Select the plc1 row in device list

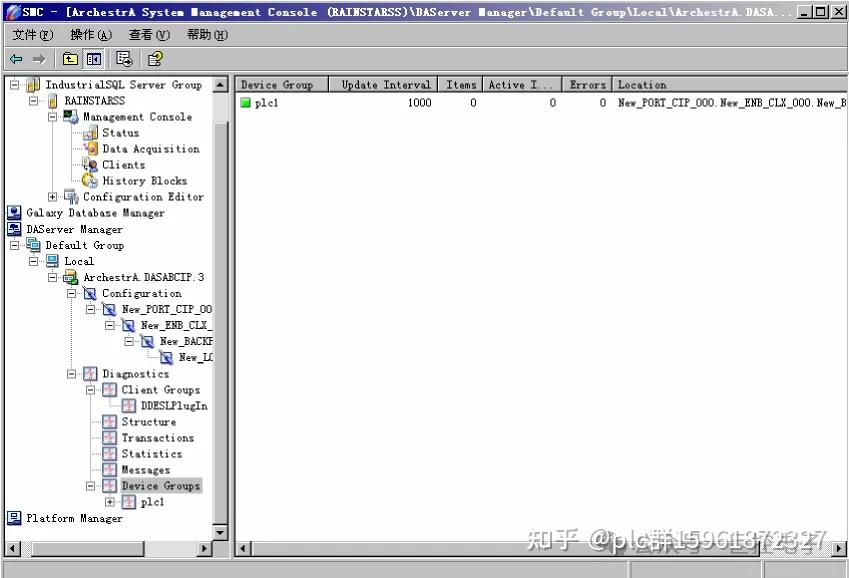point(541,103)
